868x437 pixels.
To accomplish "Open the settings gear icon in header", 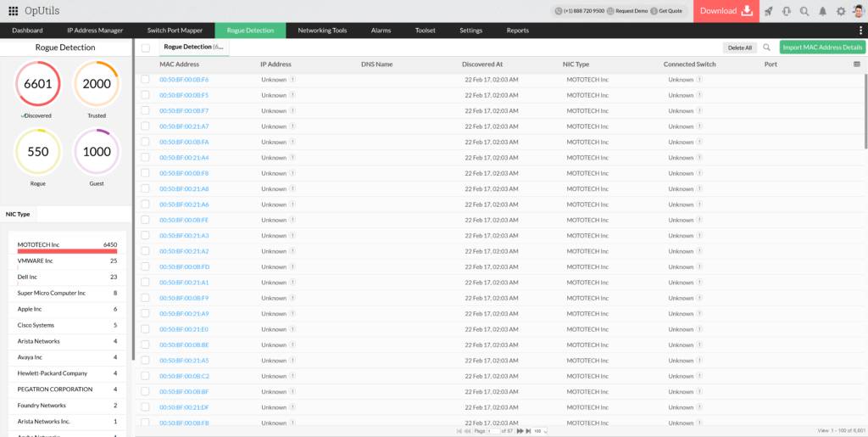I will tap(841, 11).
